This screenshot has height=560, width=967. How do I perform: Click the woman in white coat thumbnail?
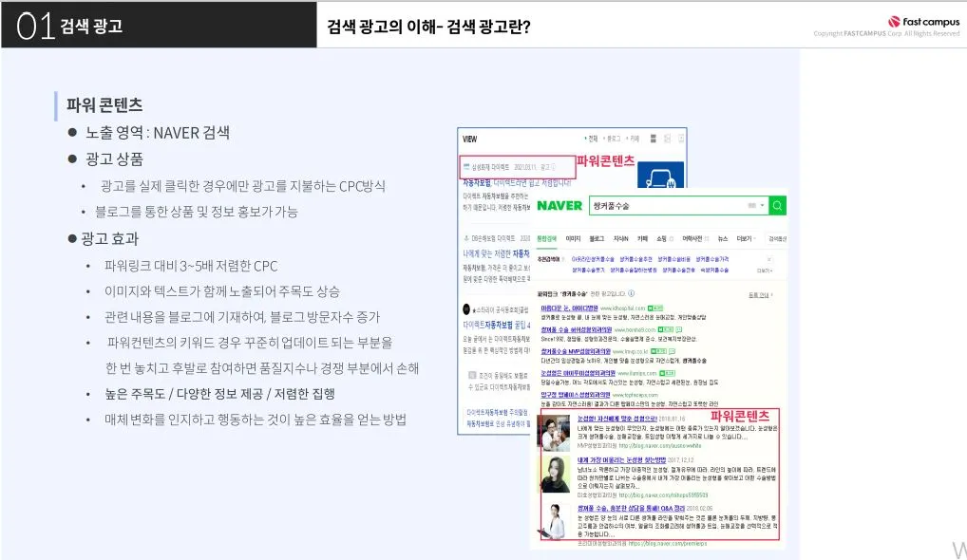pyautogui.click(x=554, y=521)
